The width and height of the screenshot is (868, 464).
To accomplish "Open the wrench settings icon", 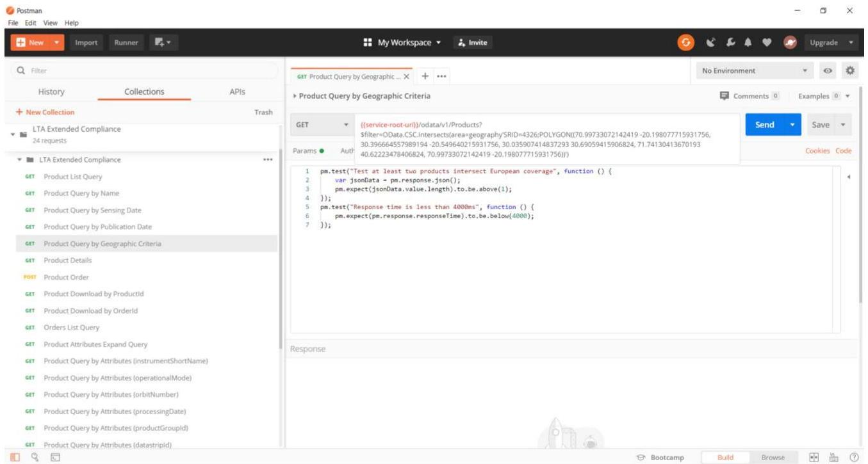I will pyautogui.click(x=730, y=42).
